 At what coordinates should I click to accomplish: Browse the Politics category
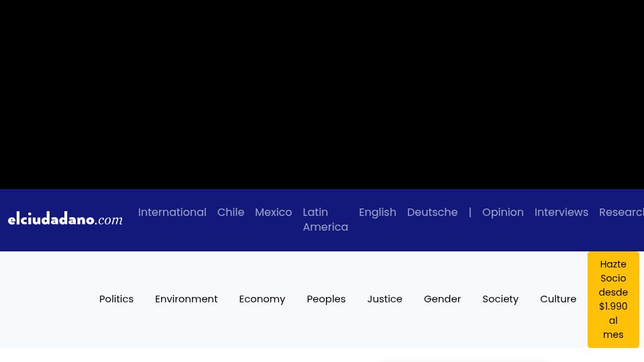(116, 299)
